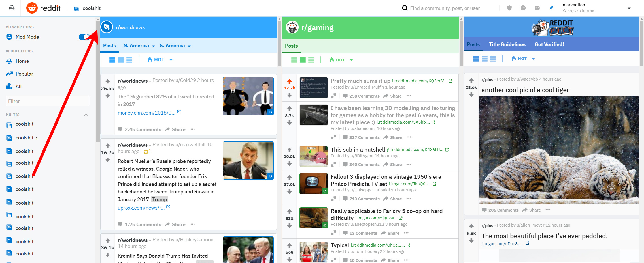Share the 'Really applicable to Far cry 5' post
The image size is (644, 263).
(x=390, y=233)
